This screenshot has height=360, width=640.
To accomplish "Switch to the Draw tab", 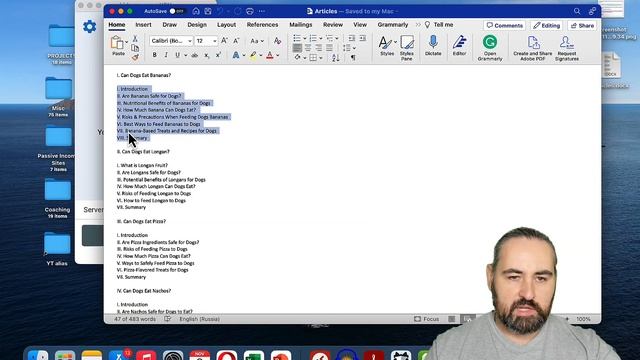I will click(x=169, y=25).
